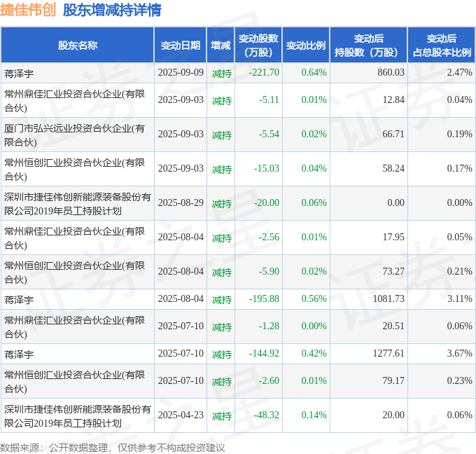Click the value -1.28
The image size is (476, 454).
tap(269, 326)
